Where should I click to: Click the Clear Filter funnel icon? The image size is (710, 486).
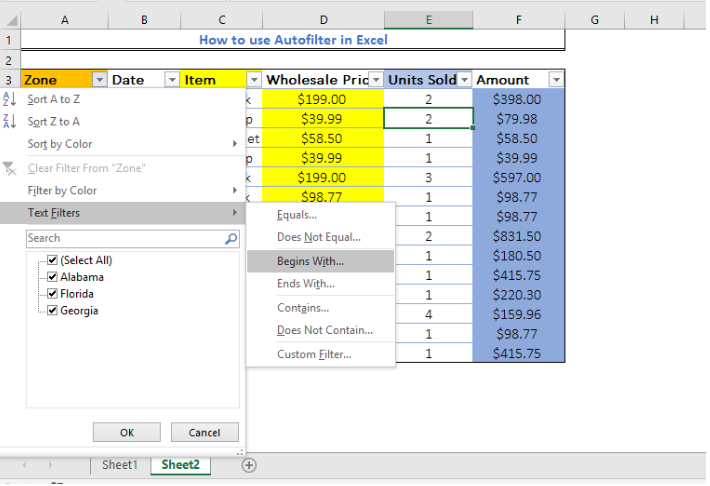click(10, 168)
